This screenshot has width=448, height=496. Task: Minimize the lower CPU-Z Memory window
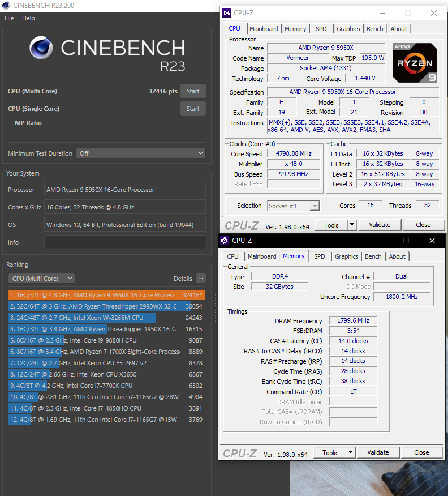(381, 241)
